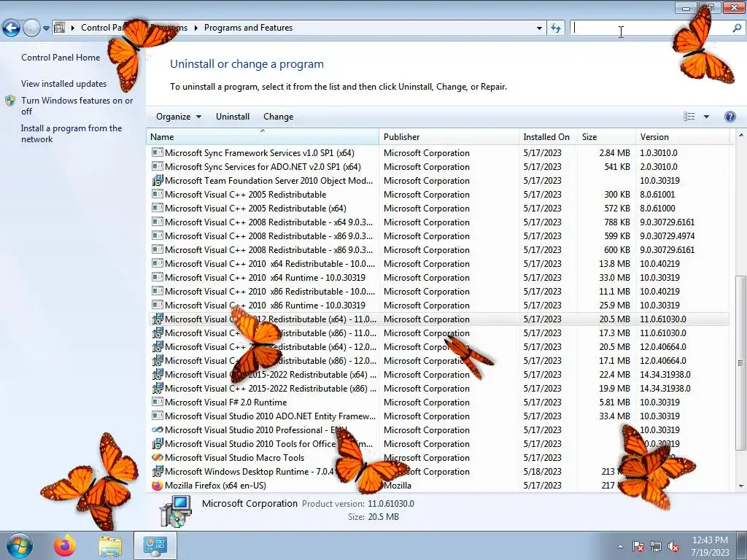This screenshot has height=560, width=747.
Task: Click the taskbar clock showing 12:43 PM
Action: 710,546
